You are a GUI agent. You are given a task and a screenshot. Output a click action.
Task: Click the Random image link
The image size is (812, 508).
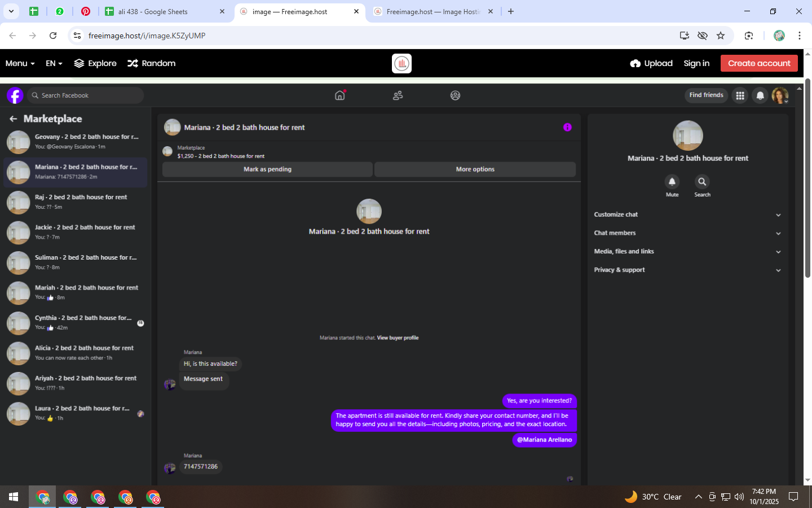pos(152,63)
